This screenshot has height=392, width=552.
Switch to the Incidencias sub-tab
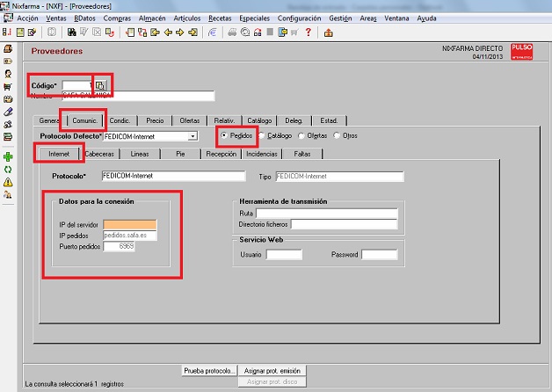(x=262, y=154)
